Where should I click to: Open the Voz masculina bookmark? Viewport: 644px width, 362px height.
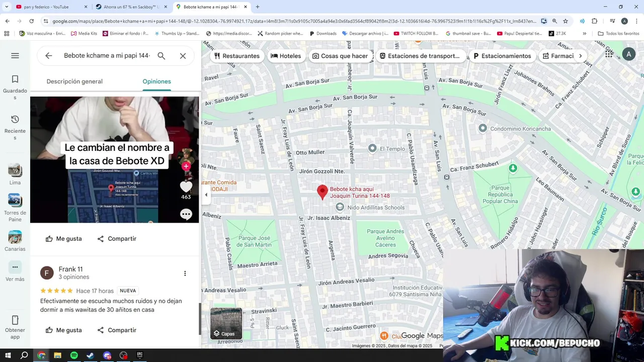(x=42, y=34)
